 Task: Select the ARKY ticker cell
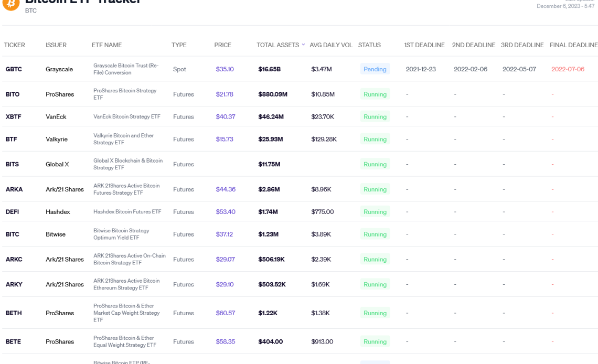(14, 284)
